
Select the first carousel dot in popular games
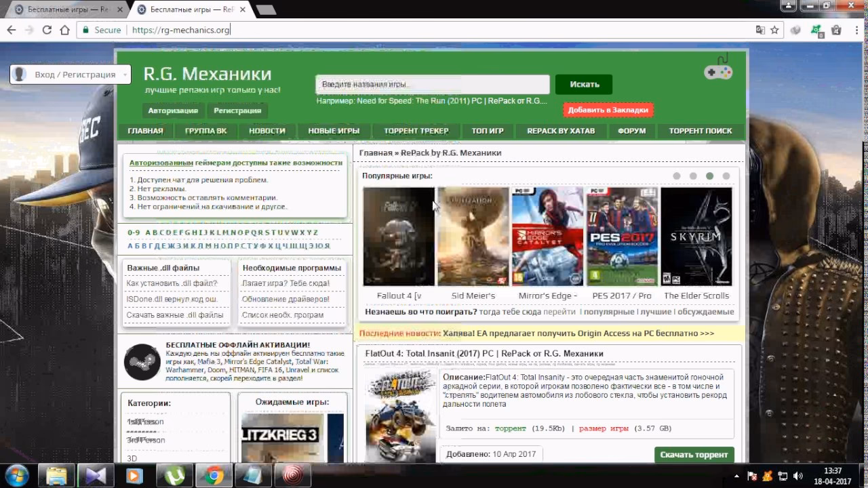(677, 176)
